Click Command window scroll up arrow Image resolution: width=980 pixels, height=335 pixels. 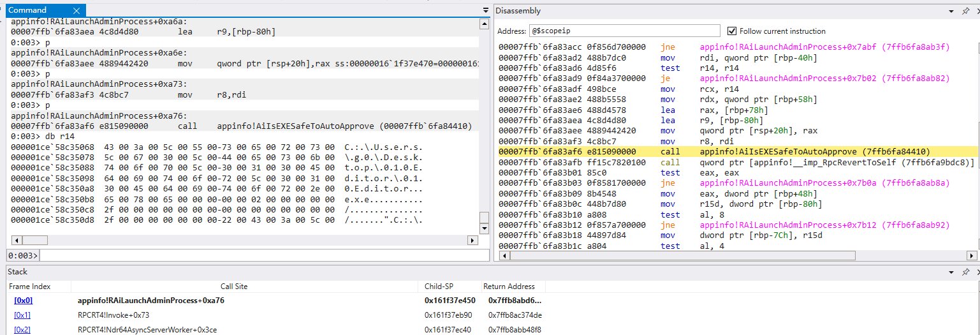(484, 23)
